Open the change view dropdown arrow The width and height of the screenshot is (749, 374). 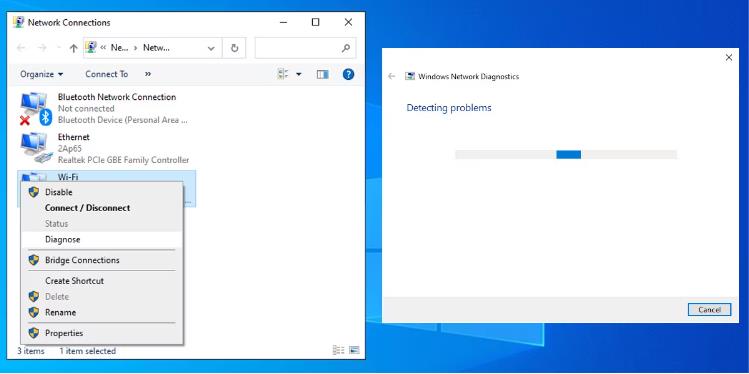(x=299, y=74)
